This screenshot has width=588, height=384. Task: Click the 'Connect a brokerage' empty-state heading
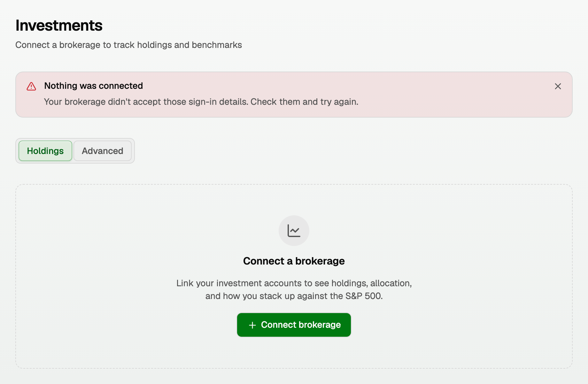pos(294,261)
